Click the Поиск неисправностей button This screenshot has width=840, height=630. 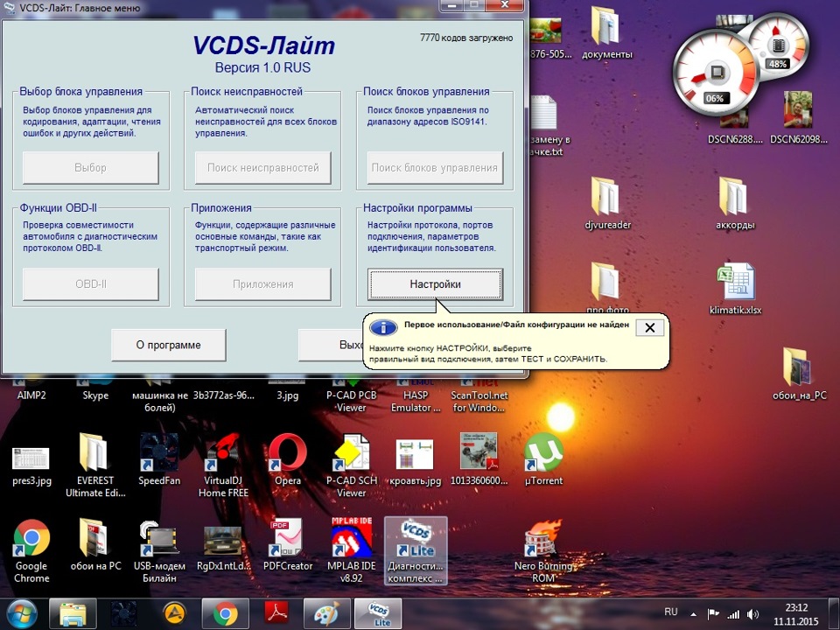click(263, 168)
